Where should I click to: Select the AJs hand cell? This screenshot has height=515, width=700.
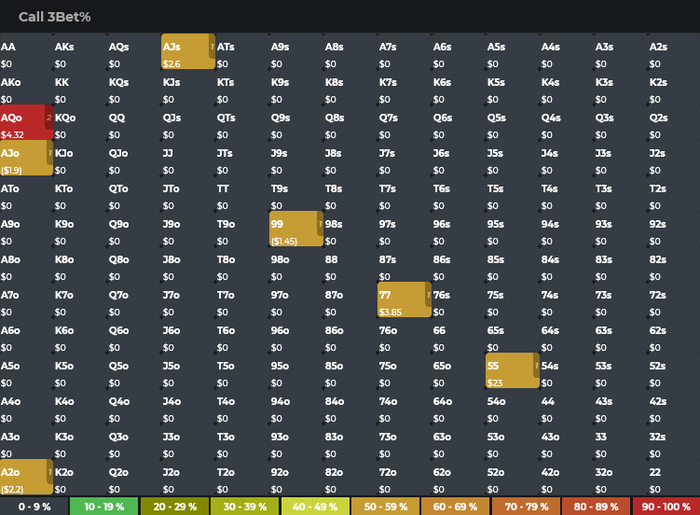pyautogui.click(x=188, y=51)
